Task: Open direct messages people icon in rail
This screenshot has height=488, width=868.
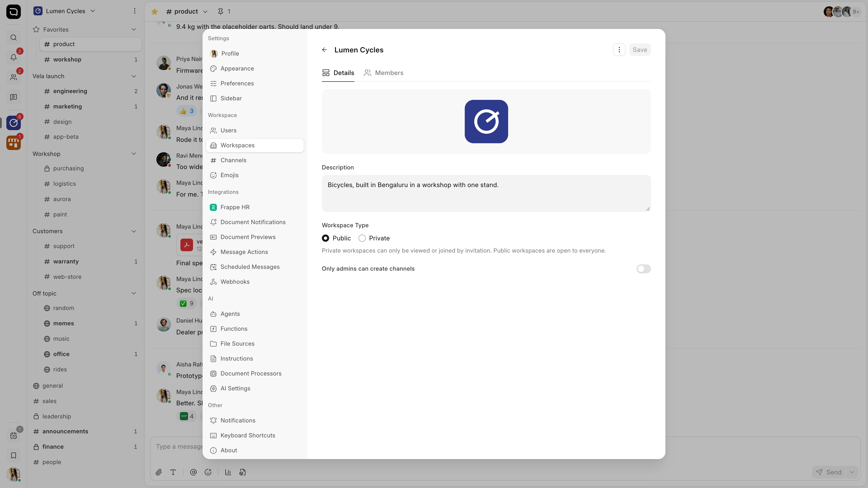Action: click(14, 77)
